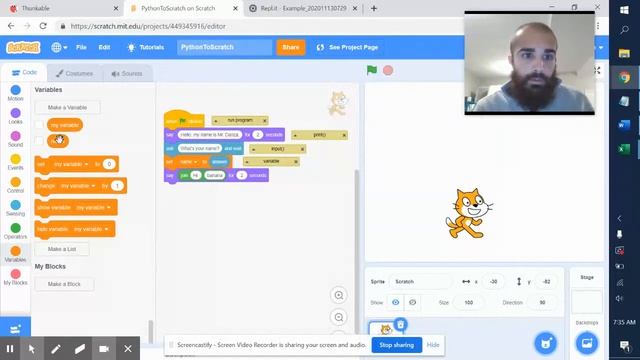Click the Scratch logo
Image resolution: width=640 pixels, height=360 pixels.
[23, 47]
